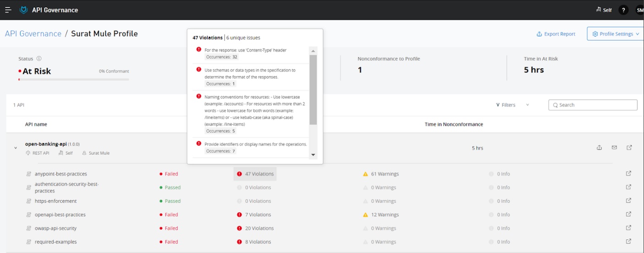The height and width of the screenshot is (253, 644).
Task: Click Export Report
Action: 556,34
